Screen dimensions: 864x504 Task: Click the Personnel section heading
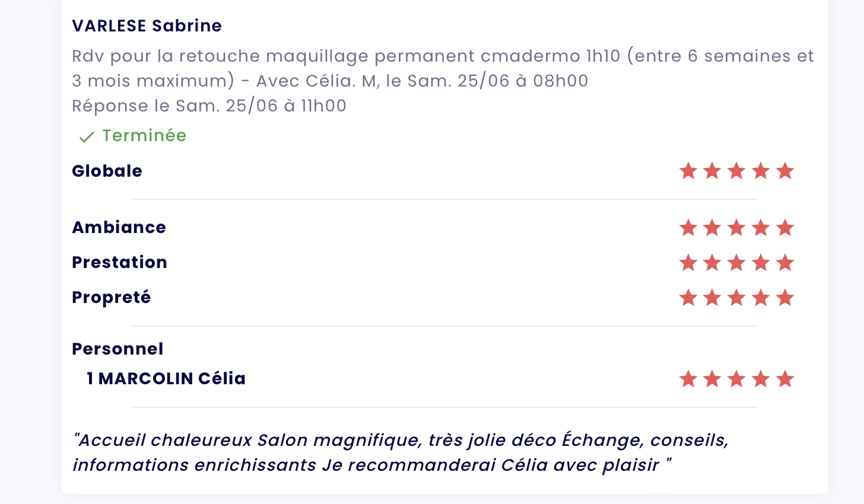[117, 349]
